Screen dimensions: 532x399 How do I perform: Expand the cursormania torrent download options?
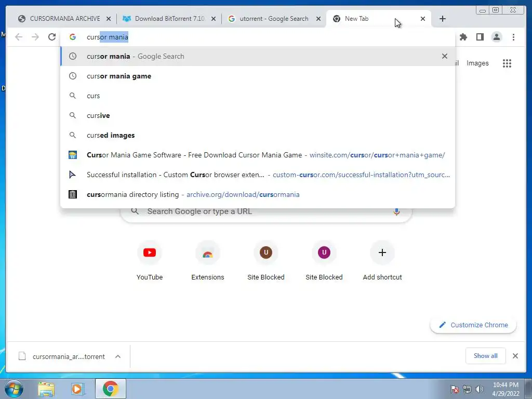(118, 356)
